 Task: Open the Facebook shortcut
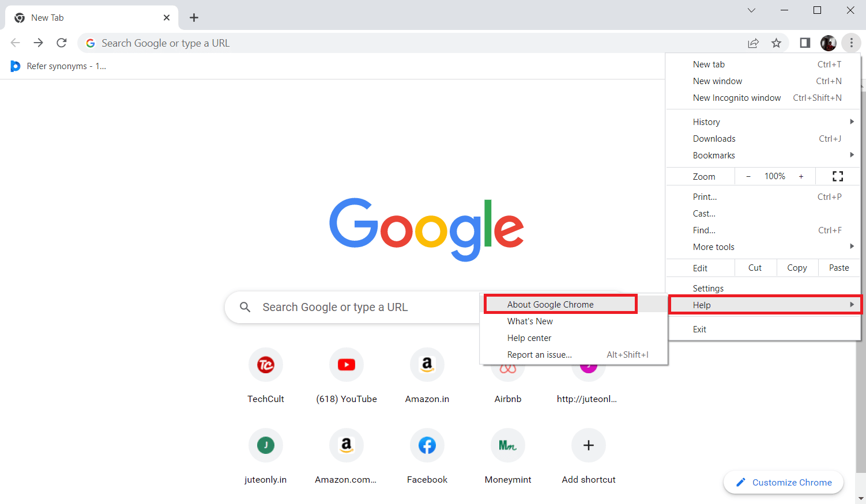tap(427, 456)
